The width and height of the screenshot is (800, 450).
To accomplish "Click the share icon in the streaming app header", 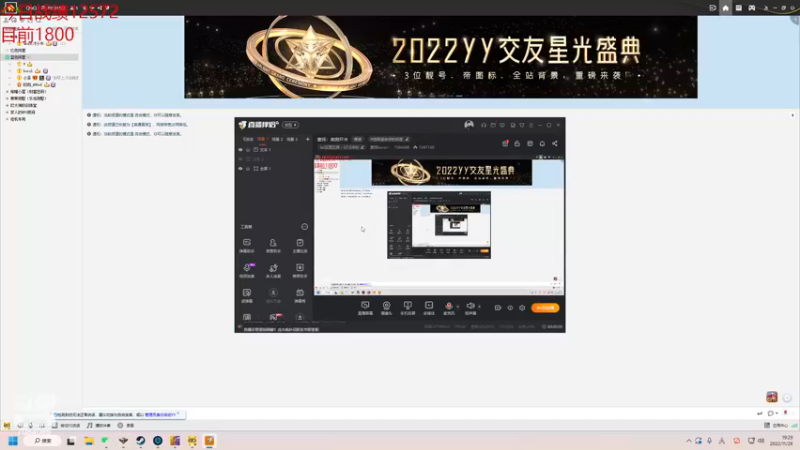I will 555,144.
